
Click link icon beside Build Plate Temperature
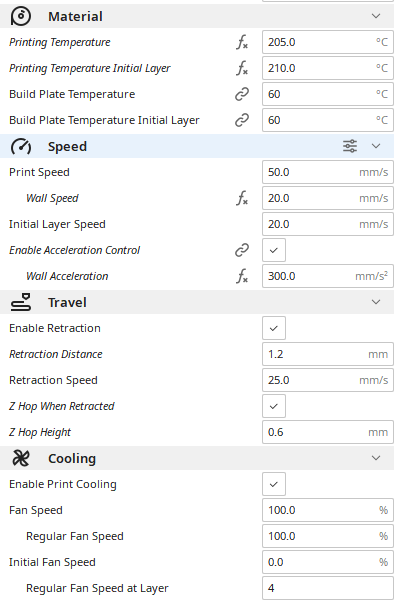click(242, 94)
